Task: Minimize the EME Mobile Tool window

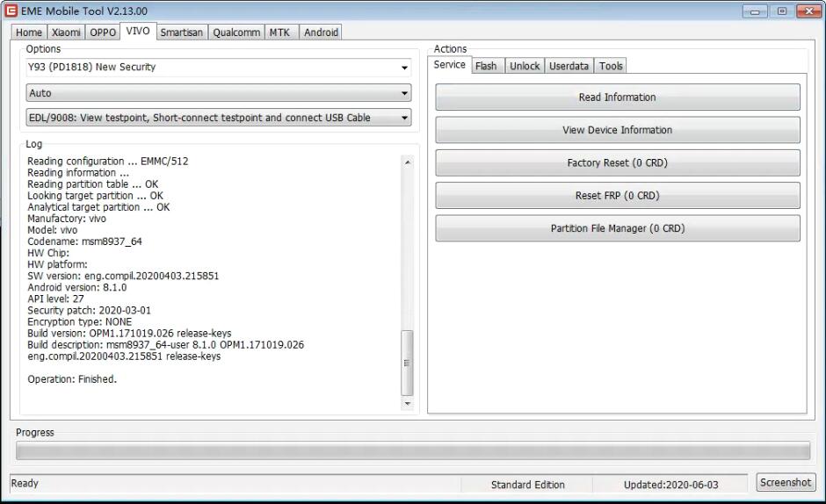Action: [x=755, y=11]
